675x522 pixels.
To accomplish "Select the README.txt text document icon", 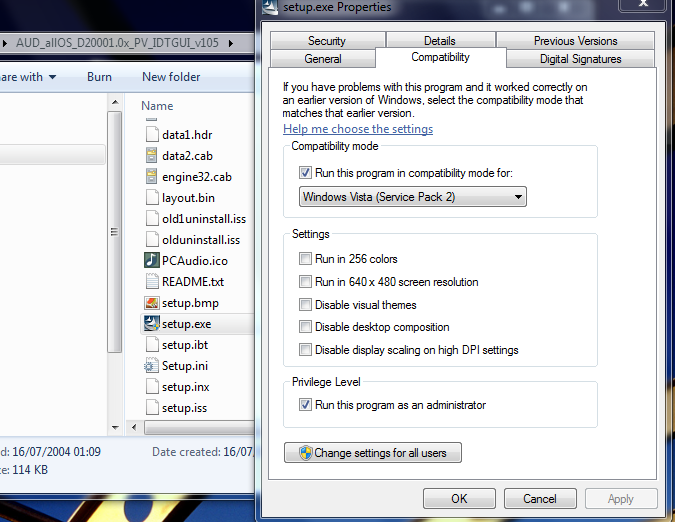I will coord(152,281).
